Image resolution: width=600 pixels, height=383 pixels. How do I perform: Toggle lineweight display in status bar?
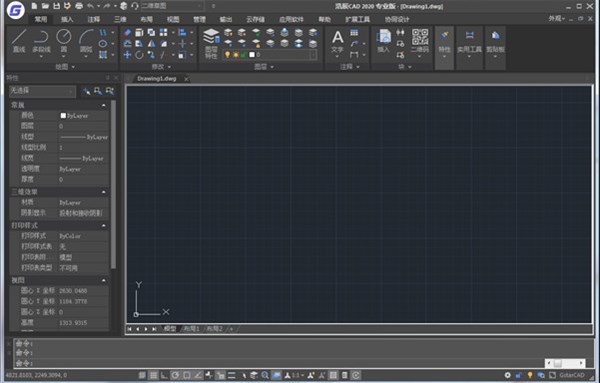[x=232, y=375]
